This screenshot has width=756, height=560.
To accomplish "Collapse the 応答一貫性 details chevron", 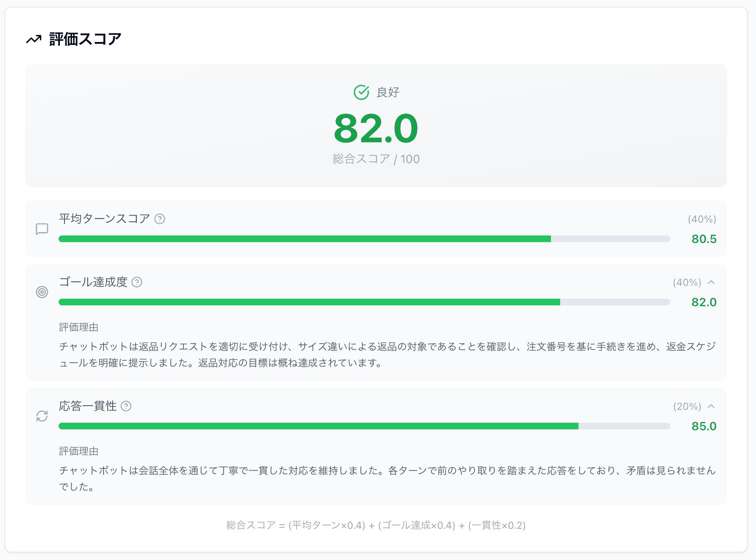I will (712, 406).
